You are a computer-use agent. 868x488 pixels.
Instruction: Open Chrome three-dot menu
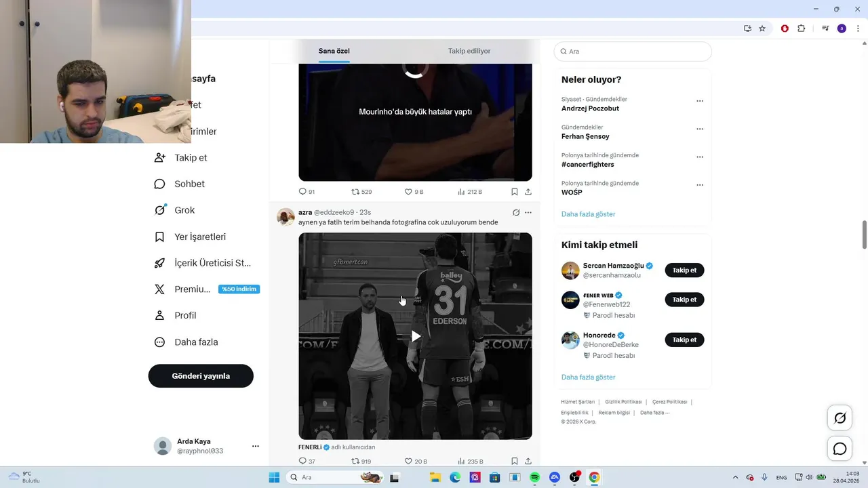click(x=858, y=28)
